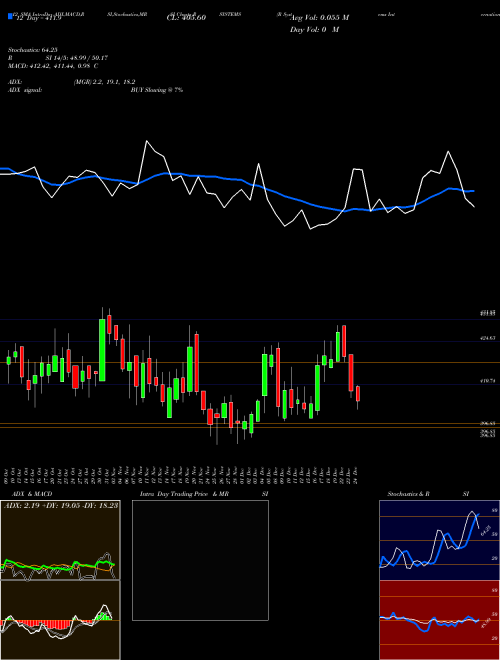Click the tall green candle near 31 Oct
Viewport: 500px width, 660px height.
102,350
